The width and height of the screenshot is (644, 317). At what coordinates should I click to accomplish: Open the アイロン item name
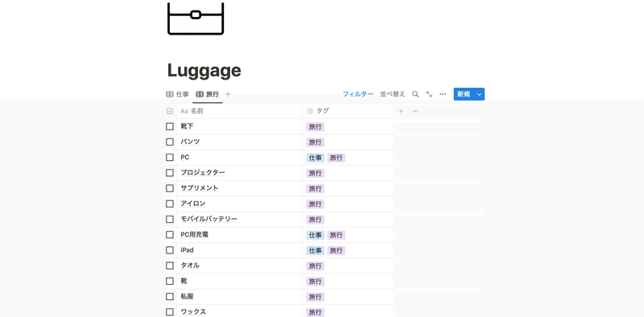coord(193,204)
